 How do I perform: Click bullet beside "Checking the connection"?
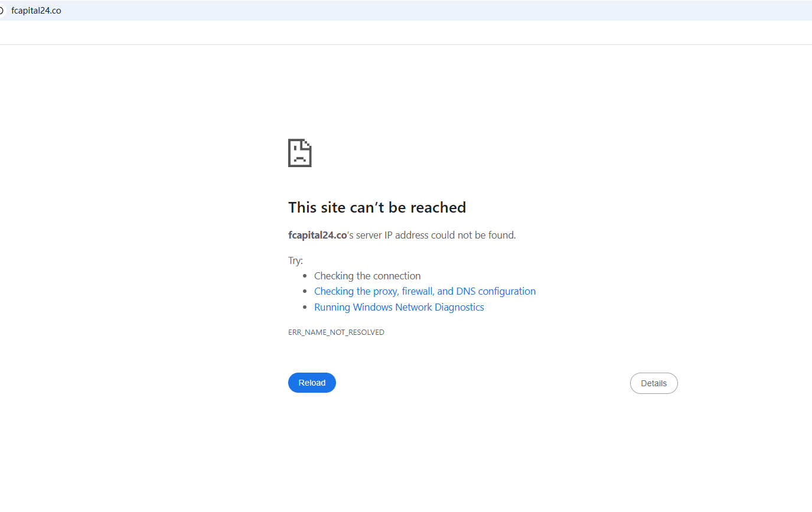coord(305,276)
